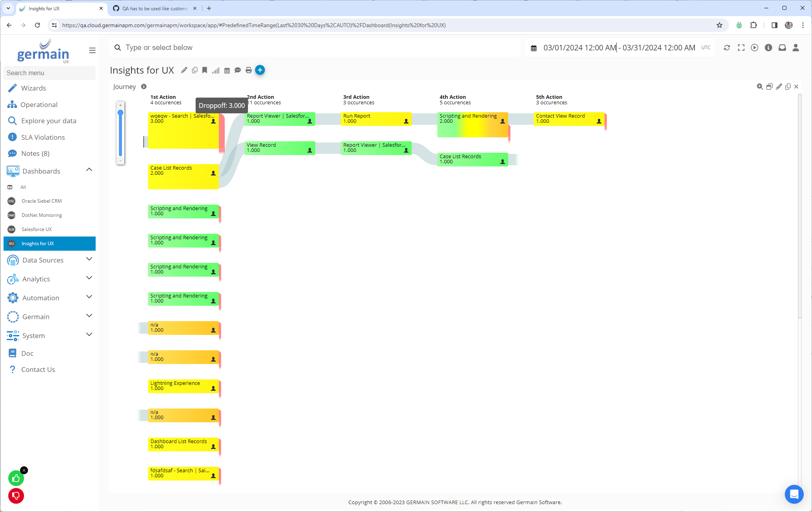Click the bookmark icon beside the dashboard title
Viewport: 812px width, 512px height.
click(x=205, y=70)
